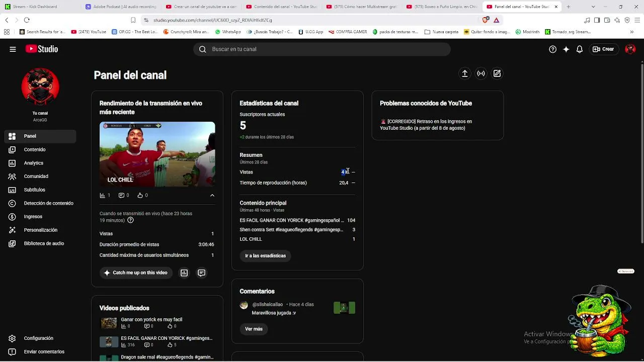Select Comunidad in the sidebar
This screenshot has width=644, height=362.
(40, 176)
